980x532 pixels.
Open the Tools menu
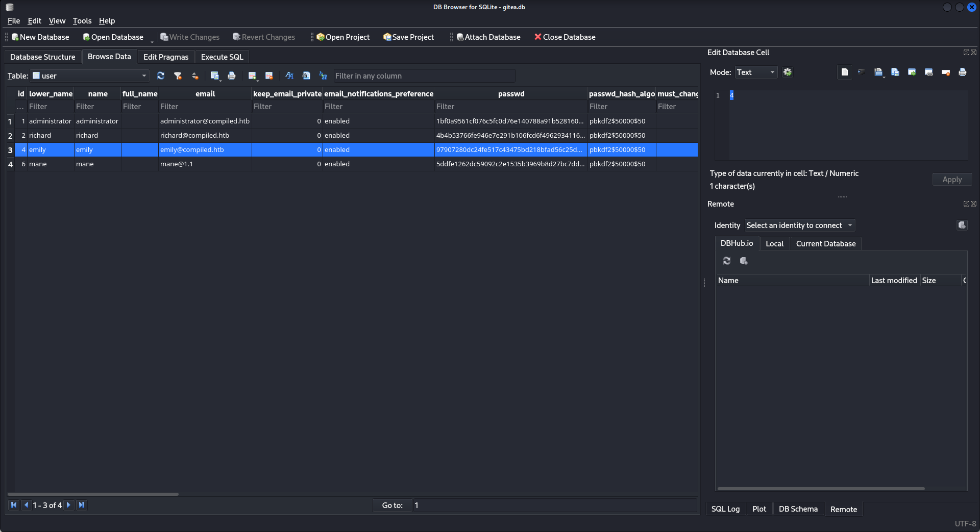click(82, 21)
